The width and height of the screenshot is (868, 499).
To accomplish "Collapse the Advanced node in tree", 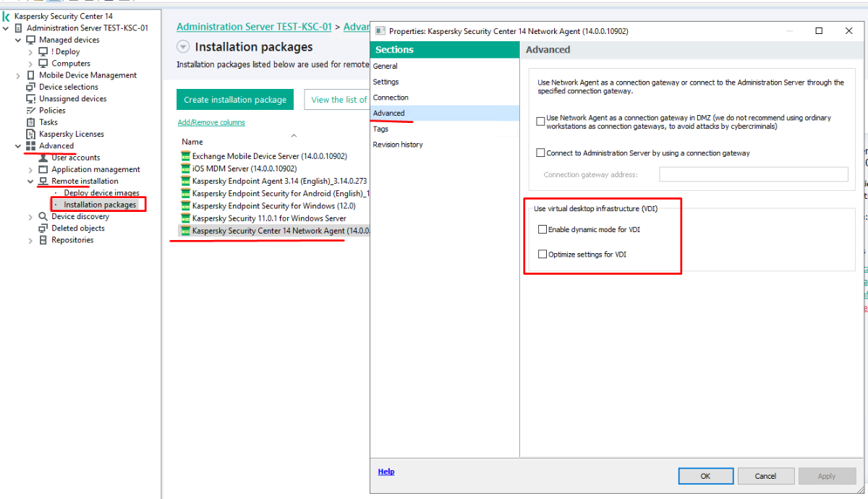I will pyautogui.click(x=19, y=146).
